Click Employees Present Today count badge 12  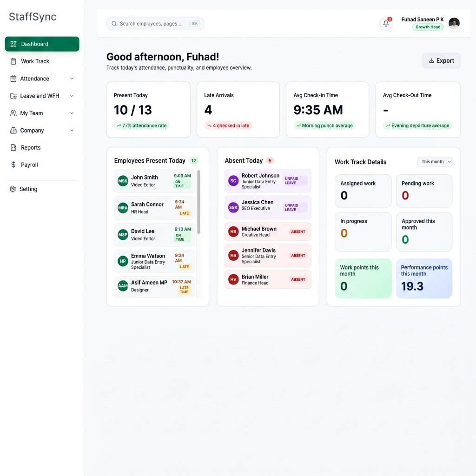194,160
